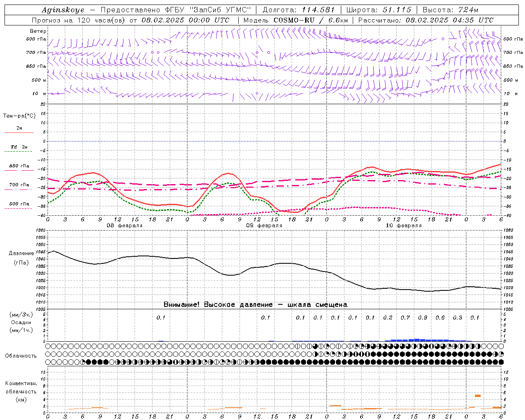Click the model name COSMO-RU / 6.6км
The width and height of the screenshot is (525, 420).
coord(311,20)
